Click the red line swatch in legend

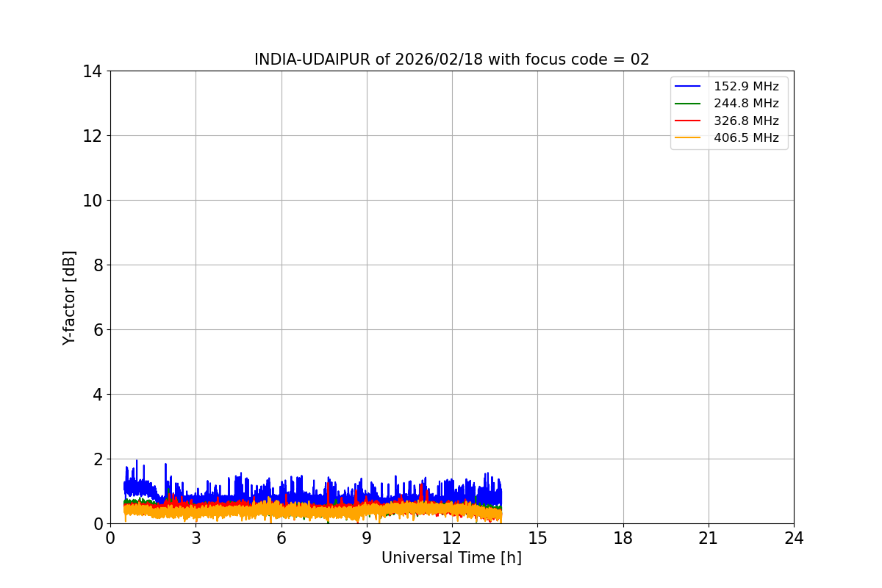click(689, 121)
